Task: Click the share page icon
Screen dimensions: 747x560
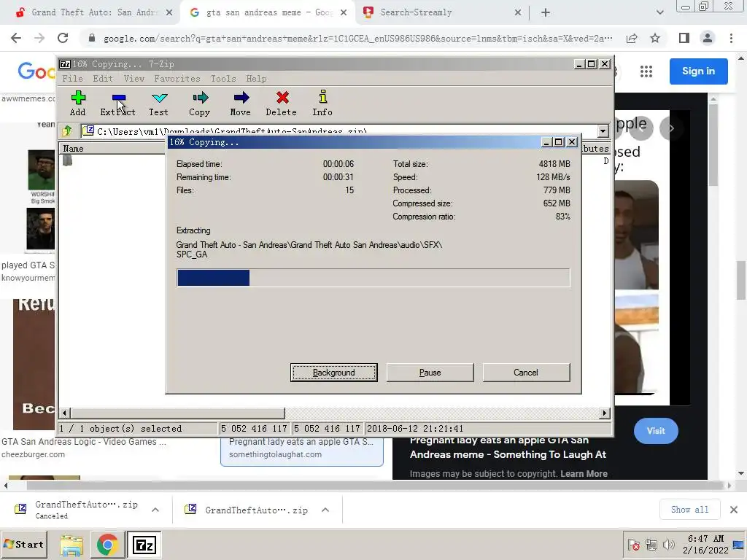Action: (x=632, y=38)
